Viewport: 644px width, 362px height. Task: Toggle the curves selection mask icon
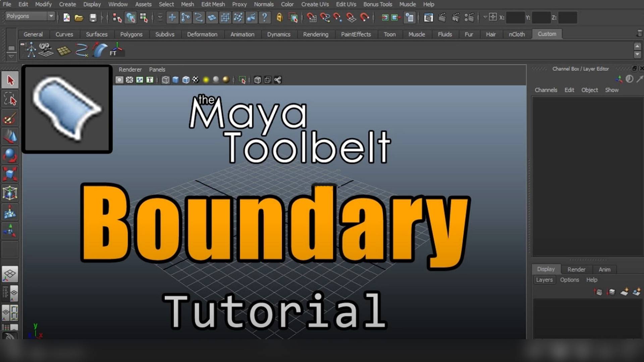click(x=199, y=17)
